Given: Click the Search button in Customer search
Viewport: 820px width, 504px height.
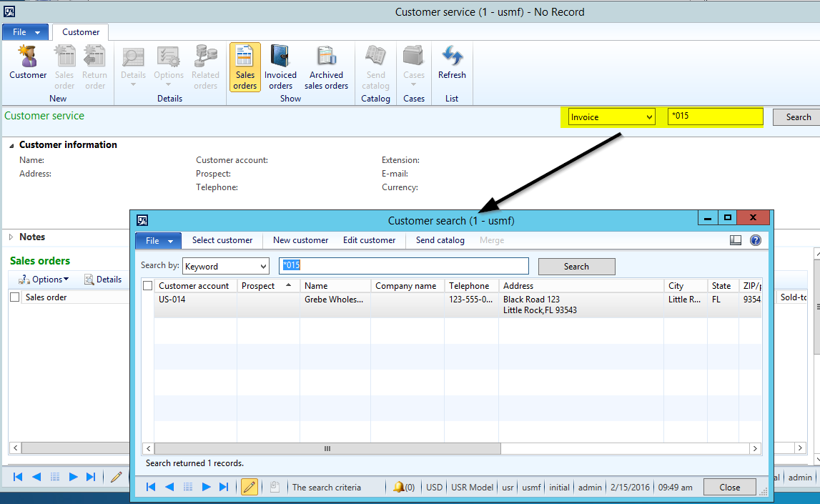Looking at the screenshot, I should pyautogui.click(x=576, y=266).
